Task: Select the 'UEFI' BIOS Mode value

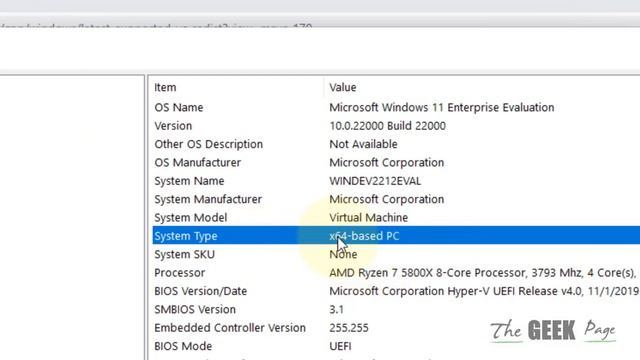Action: tap(340, 346)
